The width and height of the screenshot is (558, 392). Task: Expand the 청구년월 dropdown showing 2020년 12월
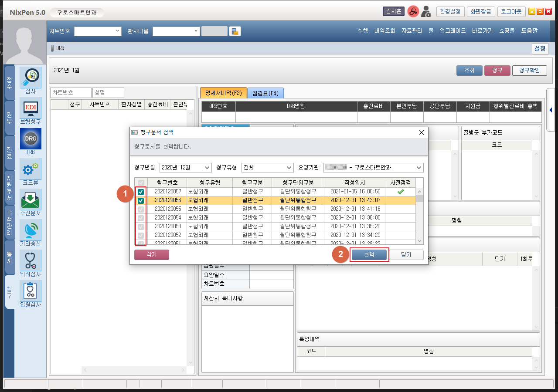pyautogui.click(x=185, y=168)
